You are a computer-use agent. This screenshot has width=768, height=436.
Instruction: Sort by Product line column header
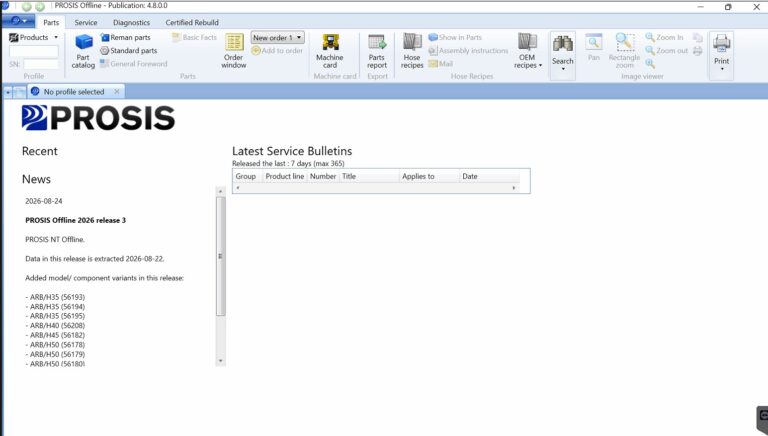[285, 176]
